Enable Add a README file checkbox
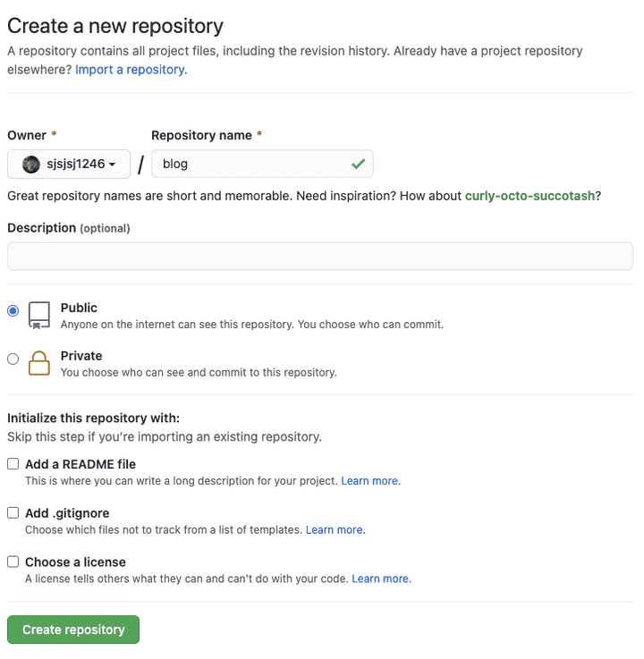 coord(13,464)
